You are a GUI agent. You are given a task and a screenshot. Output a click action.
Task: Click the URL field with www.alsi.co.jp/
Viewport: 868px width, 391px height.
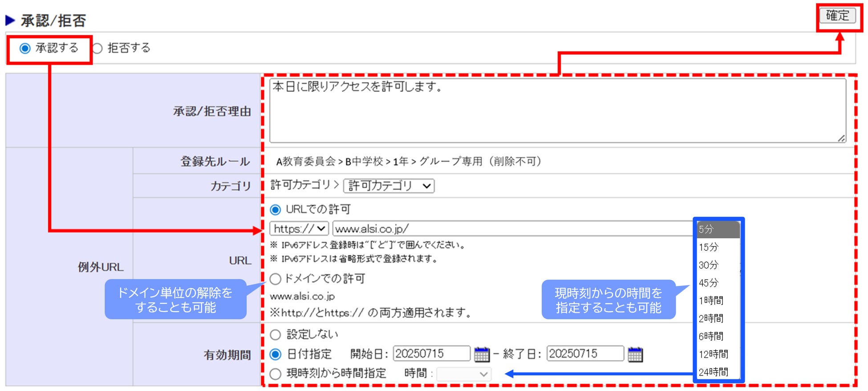514,229
